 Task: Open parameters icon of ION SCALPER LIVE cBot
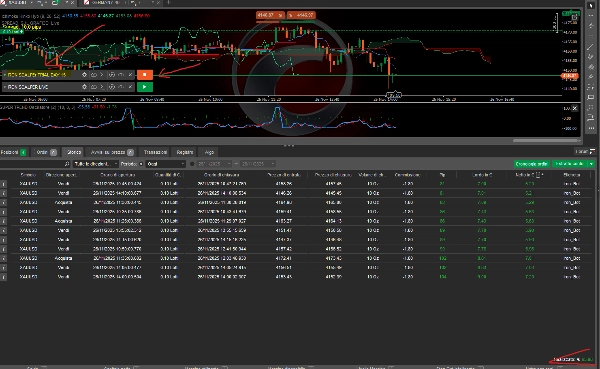point(94,87)
